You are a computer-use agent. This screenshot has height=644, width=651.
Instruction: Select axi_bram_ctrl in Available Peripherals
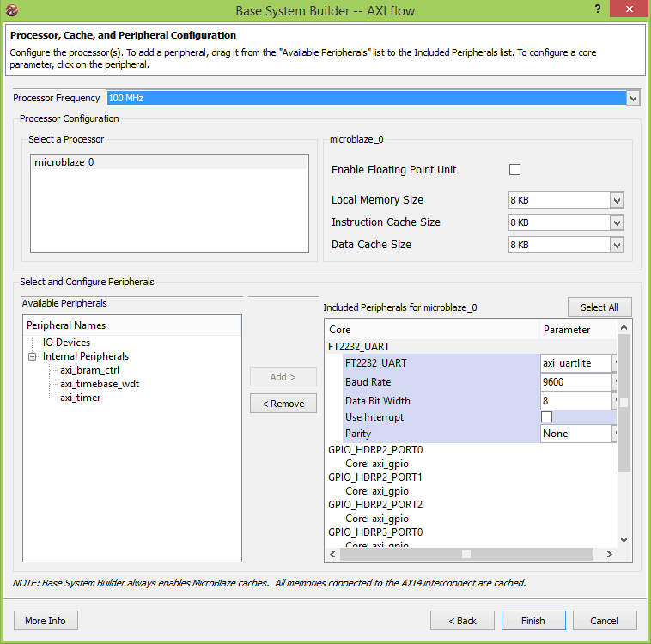tap(89, 370)
